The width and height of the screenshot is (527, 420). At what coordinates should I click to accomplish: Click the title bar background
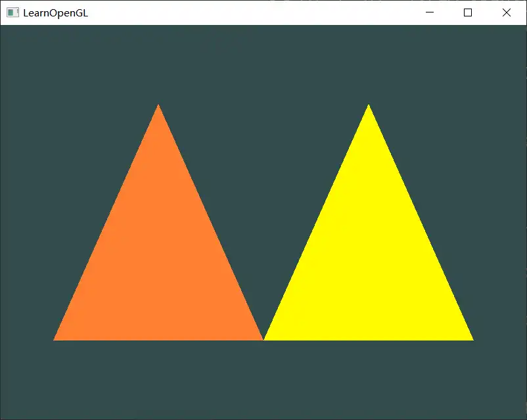(263, 12)
